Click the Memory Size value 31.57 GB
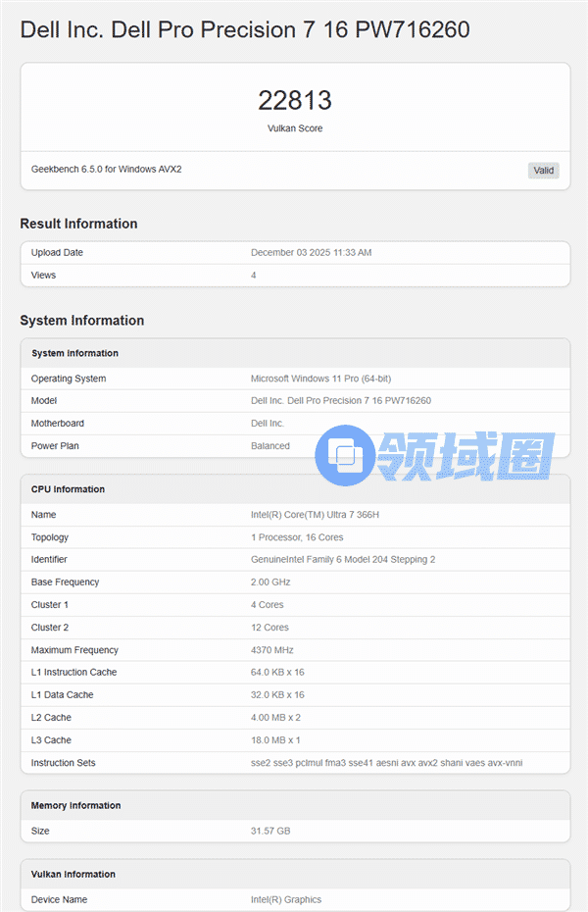The image size is (588, 912). click(x=269, y=832)
